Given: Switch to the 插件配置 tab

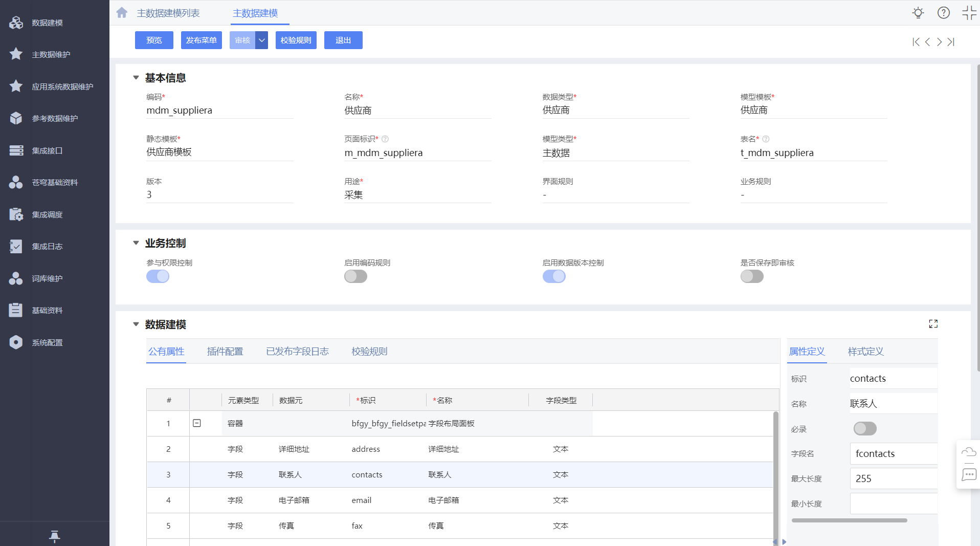Looking at the screenshot, I should (x=225, y=352).
